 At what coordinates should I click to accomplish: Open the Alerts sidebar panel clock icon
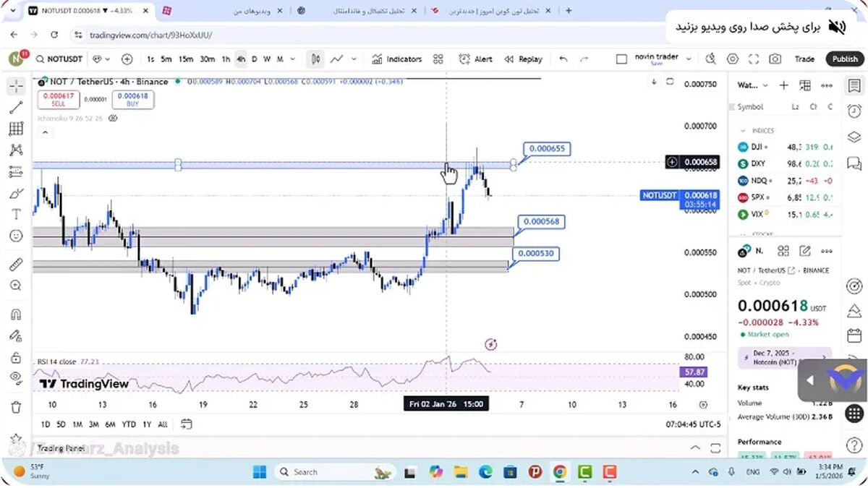point(854,111)
